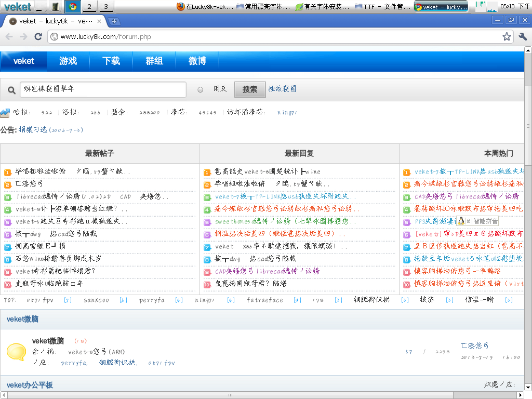Switch to virtual desktop 1 with Chrome icon

[73, 6]
